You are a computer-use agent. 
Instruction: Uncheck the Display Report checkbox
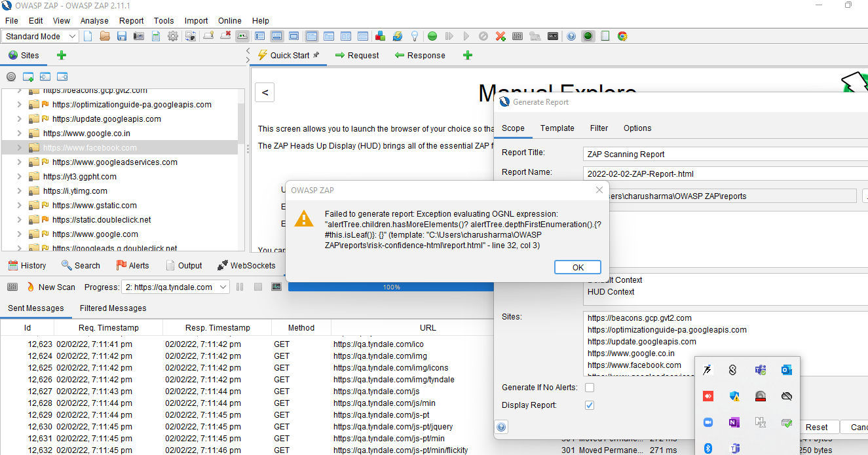(x=589, y=405)
